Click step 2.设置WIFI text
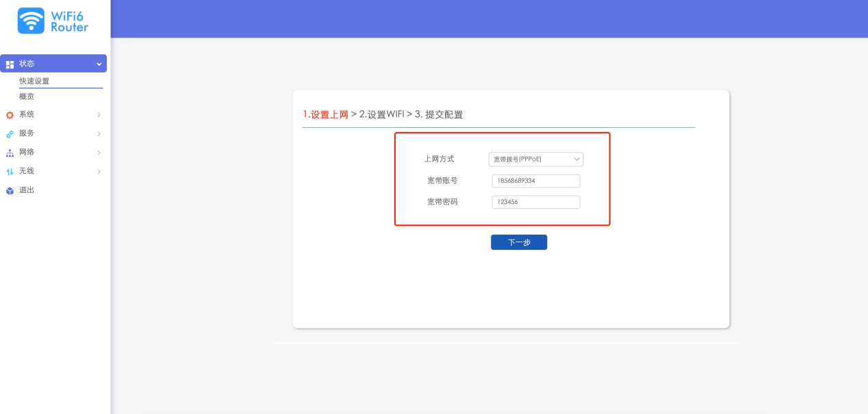The width and height of the screenshot is (868, 414). click(x=381, y=114)
